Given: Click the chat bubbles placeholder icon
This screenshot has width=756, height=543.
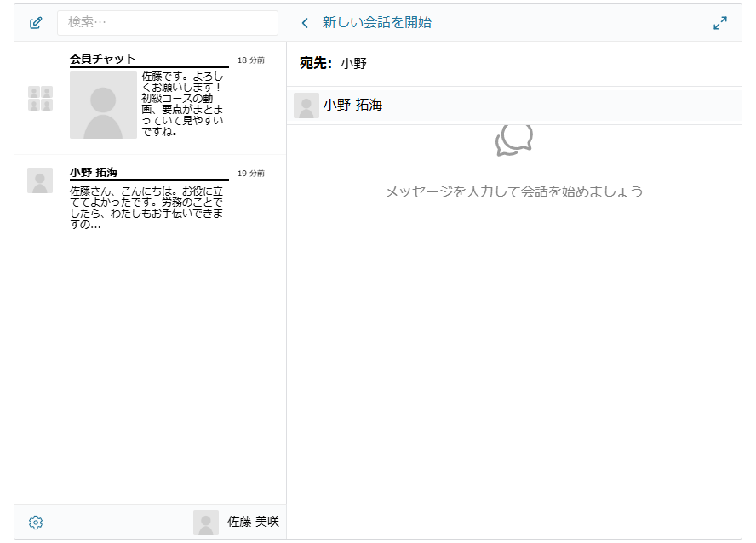Looking at the screenshot, I should [x=514, y=140].
